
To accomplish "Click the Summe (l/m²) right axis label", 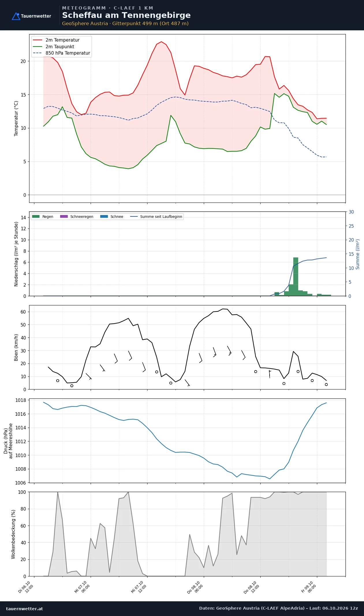I will 358,254.
